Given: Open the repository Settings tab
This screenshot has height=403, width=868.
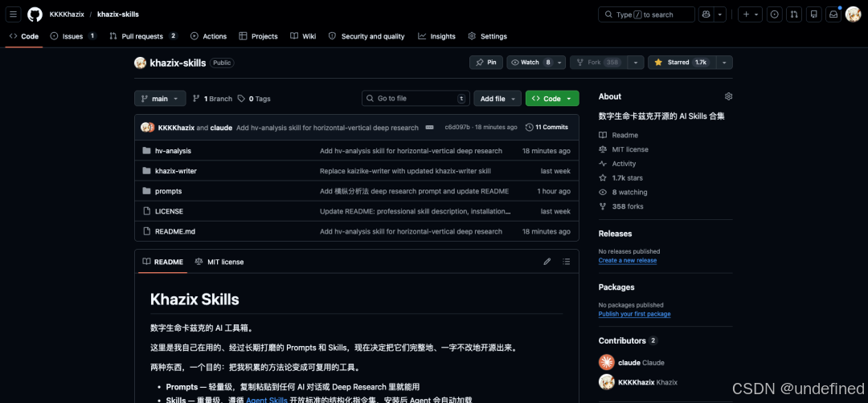Looking at the screenshot, I should 487,36.
